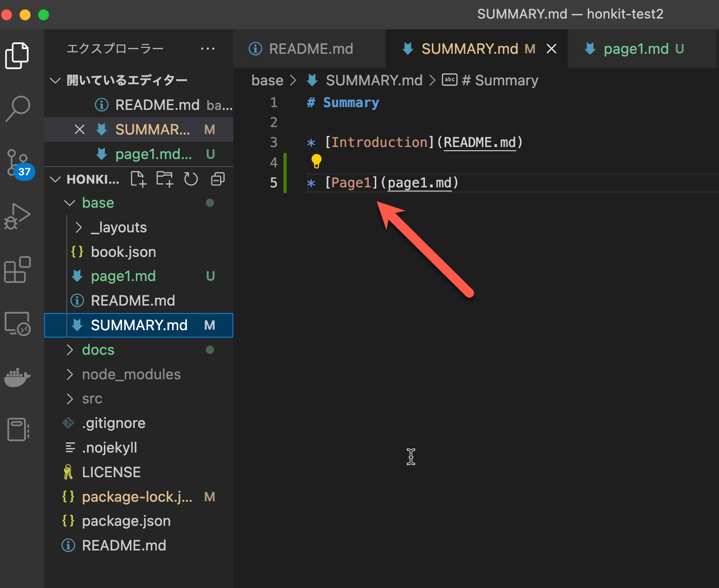The image size is (719, 588).
Task: Create a new folder in HONKIT folder
Action: tap(165, 179)
